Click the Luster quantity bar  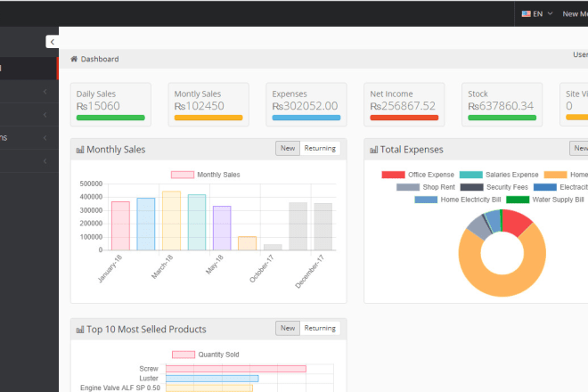(x=212, y=379)
